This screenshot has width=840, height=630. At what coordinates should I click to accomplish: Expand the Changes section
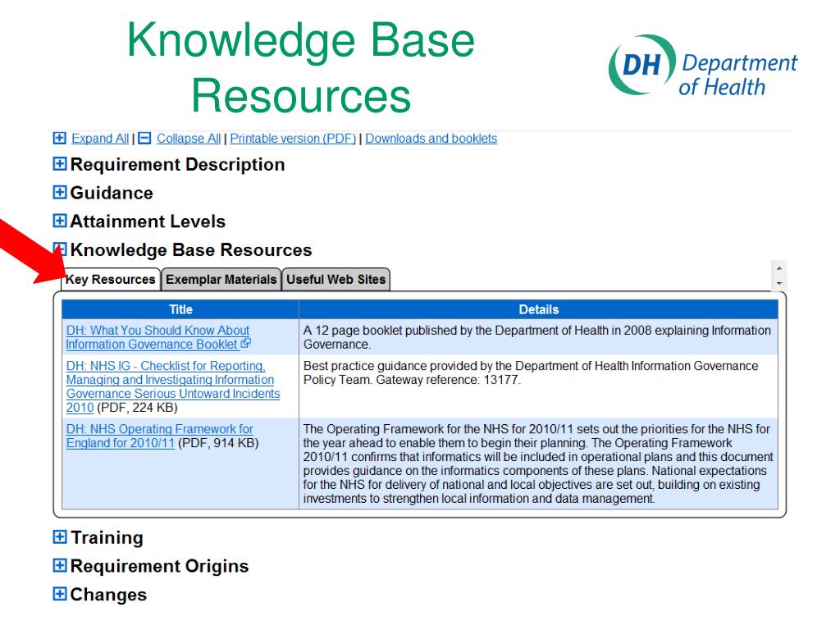tap(60, 594)
